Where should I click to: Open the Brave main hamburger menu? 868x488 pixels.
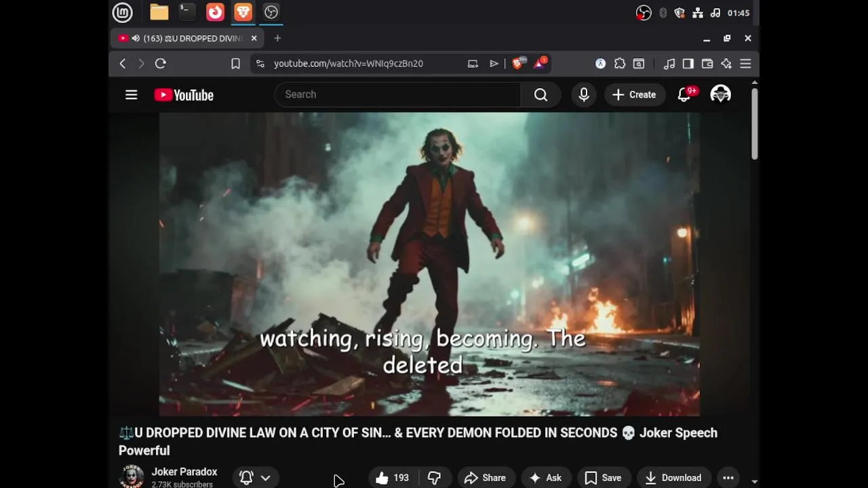click(745, 64)
